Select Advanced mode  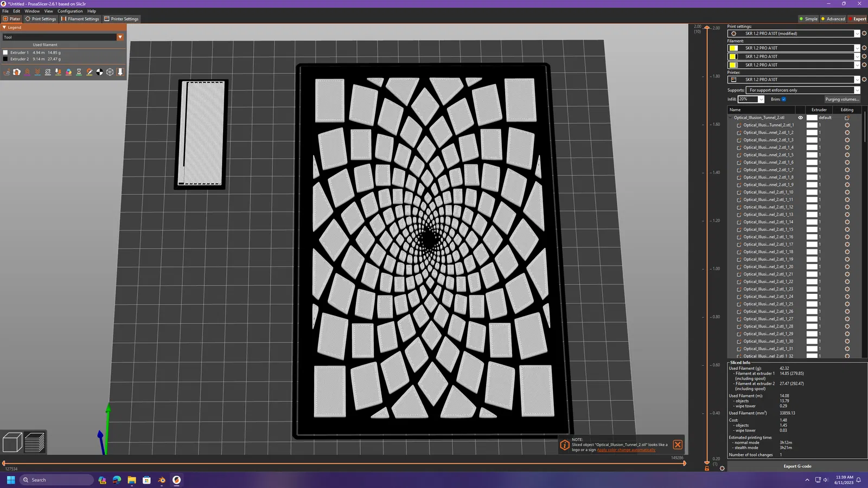(x=833, y=19)
